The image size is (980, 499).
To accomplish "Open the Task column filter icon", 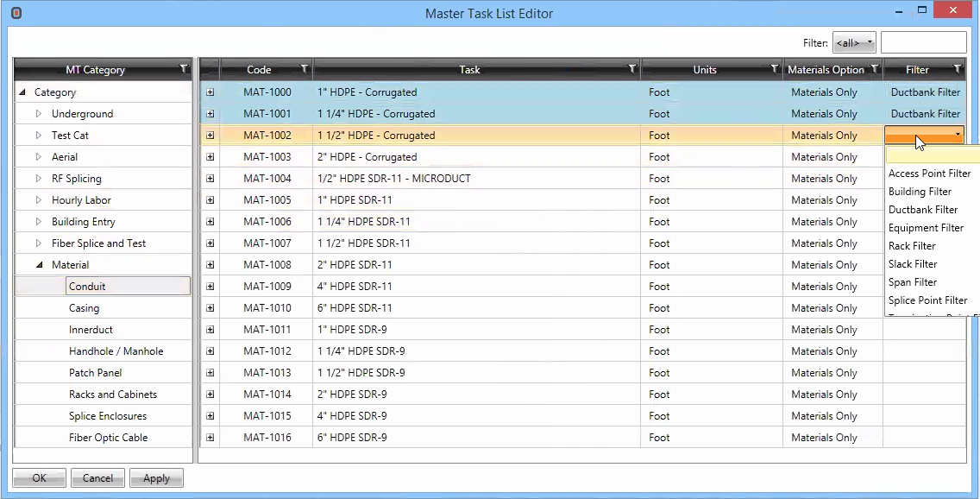I will (x=632, y=68).
